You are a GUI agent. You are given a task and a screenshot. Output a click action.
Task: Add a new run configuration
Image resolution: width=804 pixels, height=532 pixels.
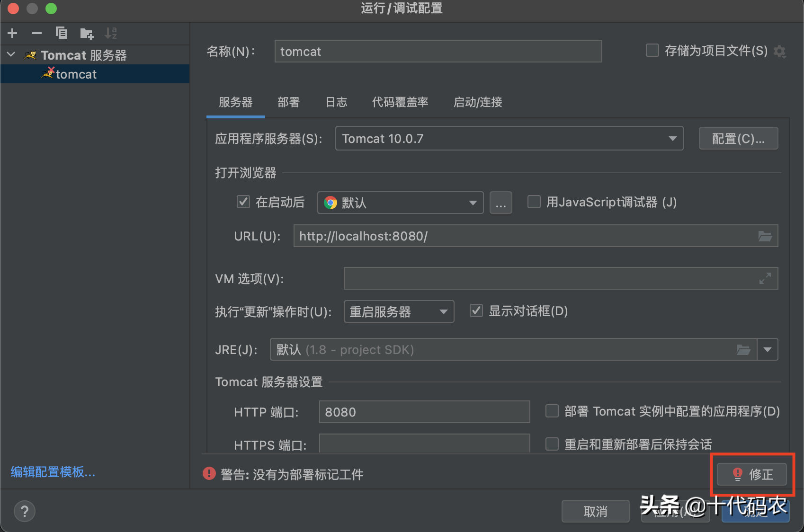point(13,33)
